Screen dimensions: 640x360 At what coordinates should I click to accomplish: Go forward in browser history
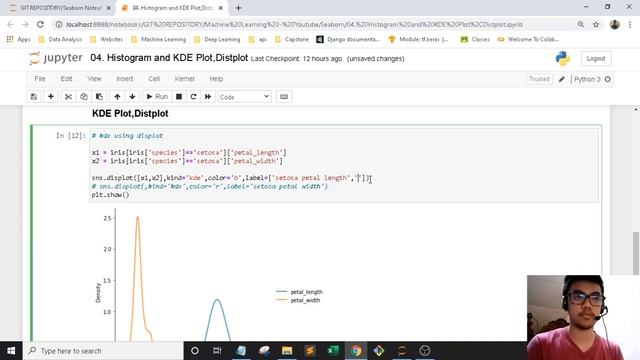(x=25, y=24)
